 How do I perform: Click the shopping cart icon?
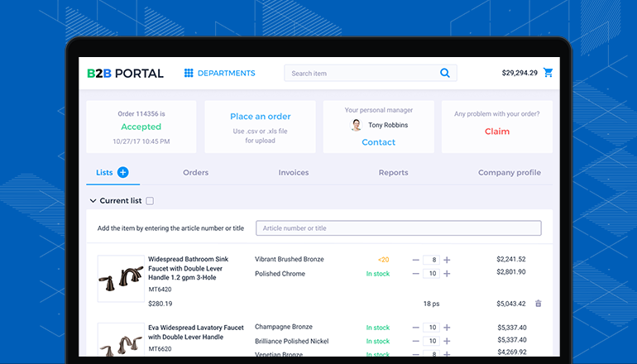pyautogui.click(x=548, y=73)
